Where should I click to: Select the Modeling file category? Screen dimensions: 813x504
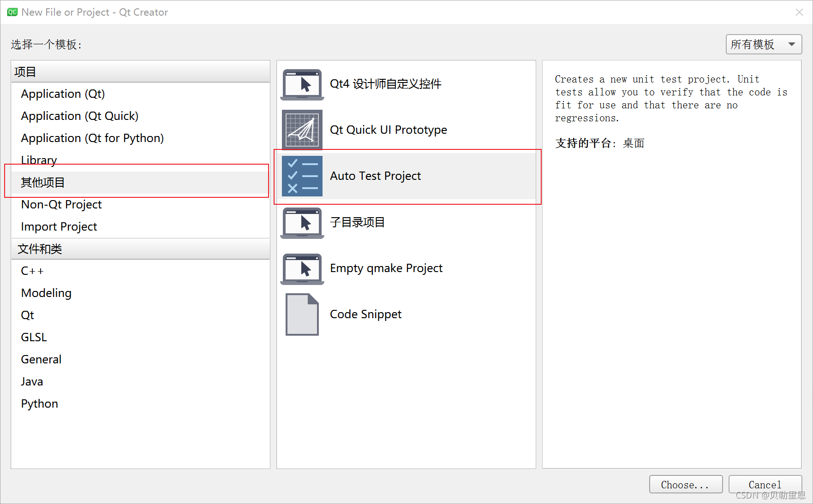pos(140,293)
